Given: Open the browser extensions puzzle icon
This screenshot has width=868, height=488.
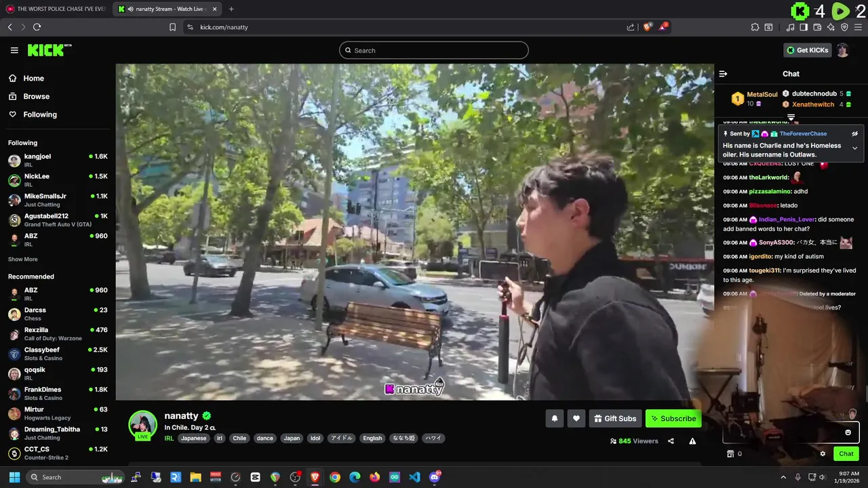Looking at the screenshot, I should pyautogui.click(x=755, y=27).
